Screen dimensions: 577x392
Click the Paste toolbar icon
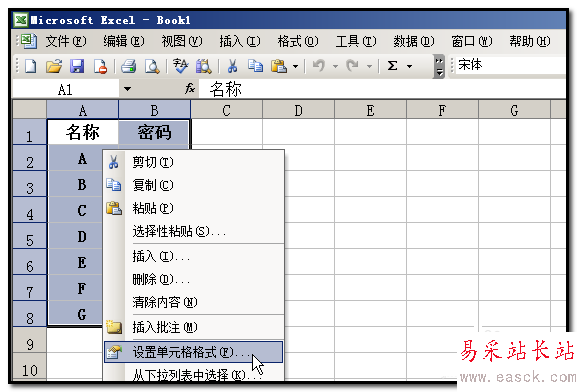point(279,67)
